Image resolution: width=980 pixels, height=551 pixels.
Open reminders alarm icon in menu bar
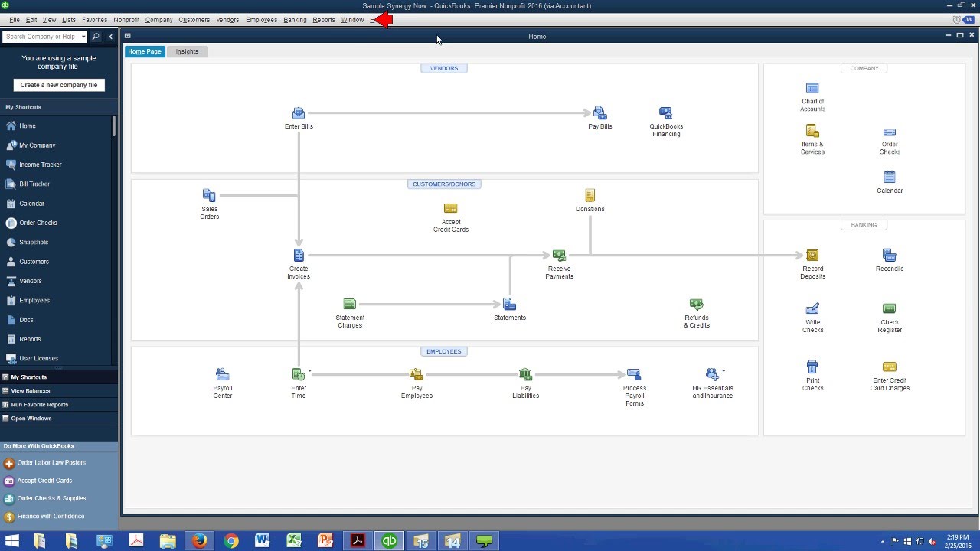pyautogui.click(x=957, y=20)
